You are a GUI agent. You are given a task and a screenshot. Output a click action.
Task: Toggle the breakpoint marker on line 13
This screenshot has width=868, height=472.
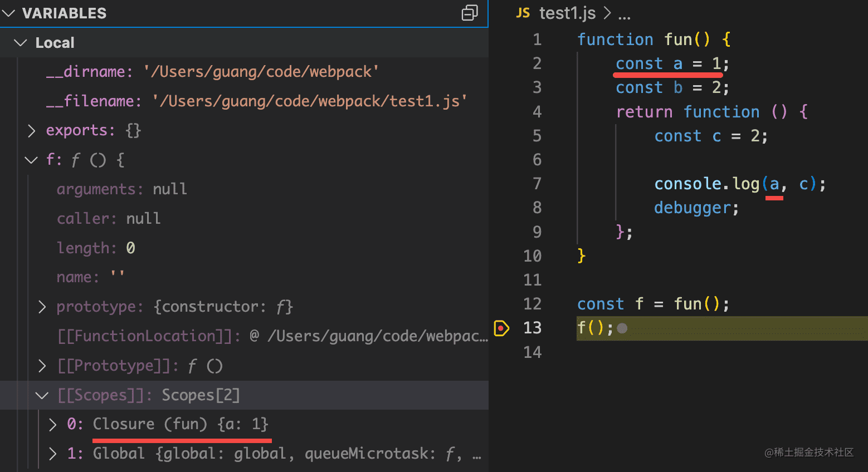[501, 328]
